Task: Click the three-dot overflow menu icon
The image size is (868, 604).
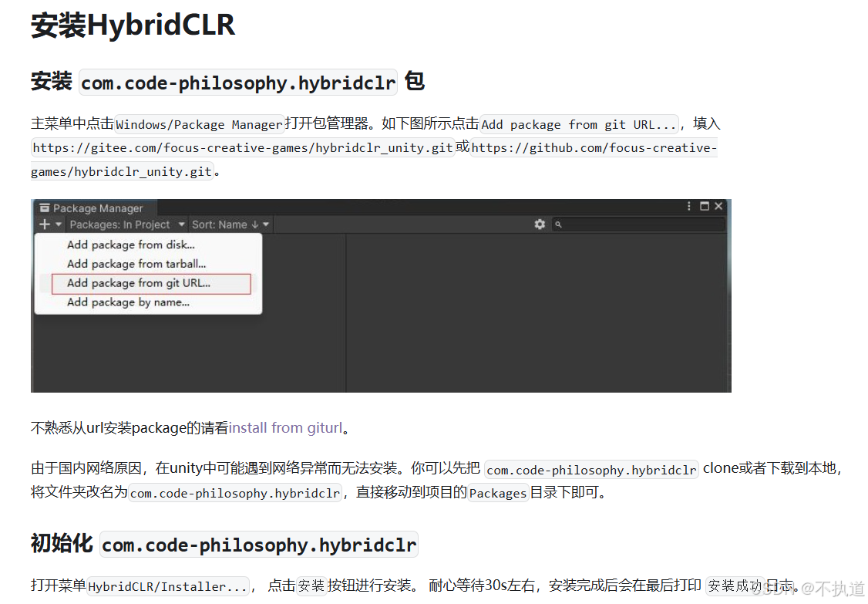Action: [x=688, y=206]
